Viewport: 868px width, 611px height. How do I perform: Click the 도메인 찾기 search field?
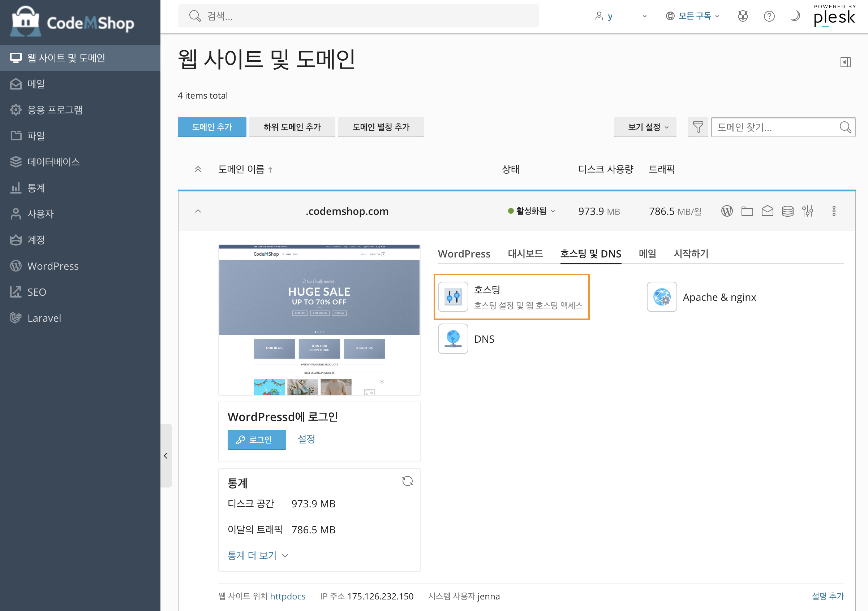click(775, 127)
